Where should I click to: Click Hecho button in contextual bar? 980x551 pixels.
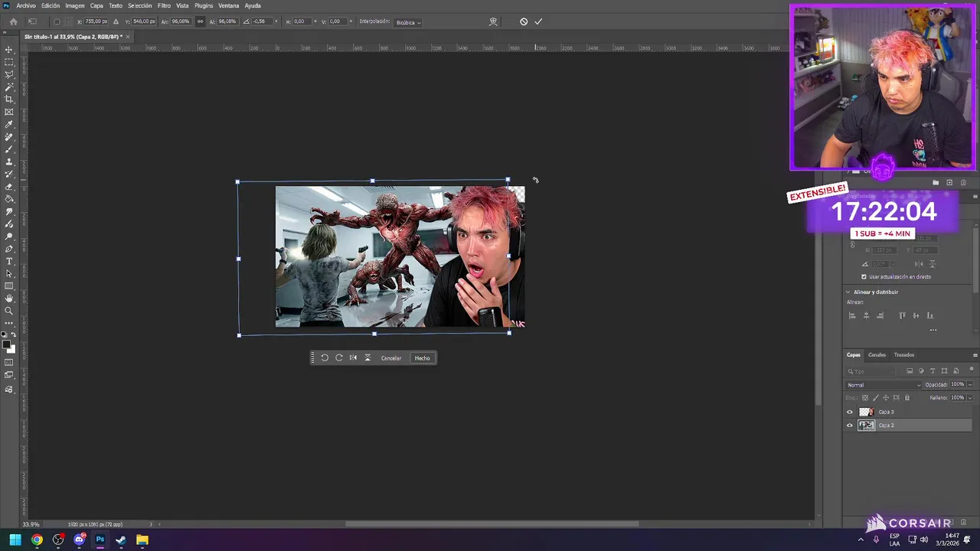pos(423,358)
